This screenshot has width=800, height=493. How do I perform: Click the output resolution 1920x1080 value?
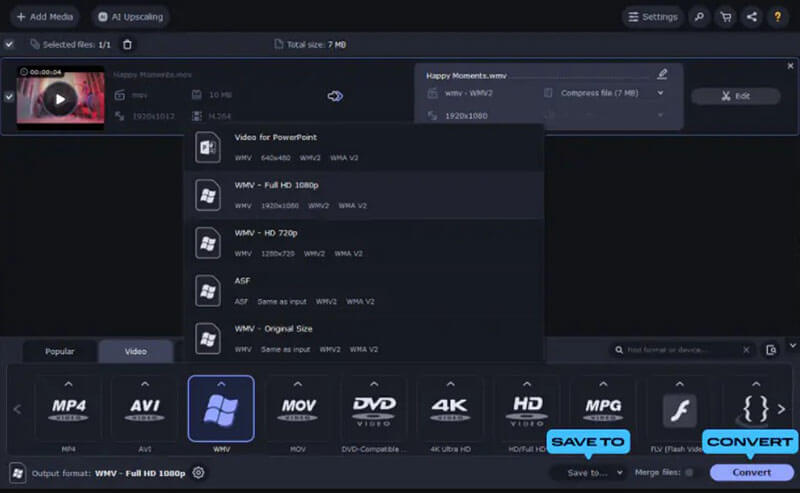click(x=466, y=116)
